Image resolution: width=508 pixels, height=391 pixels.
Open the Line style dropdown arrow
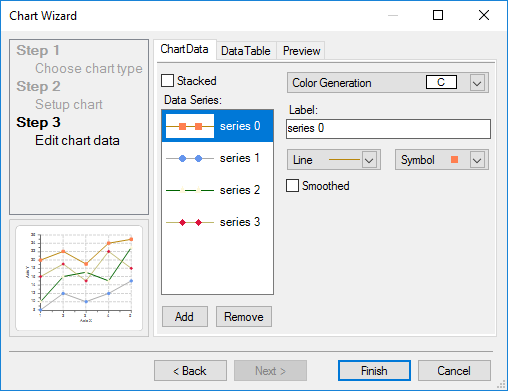[x=369, y=160]
